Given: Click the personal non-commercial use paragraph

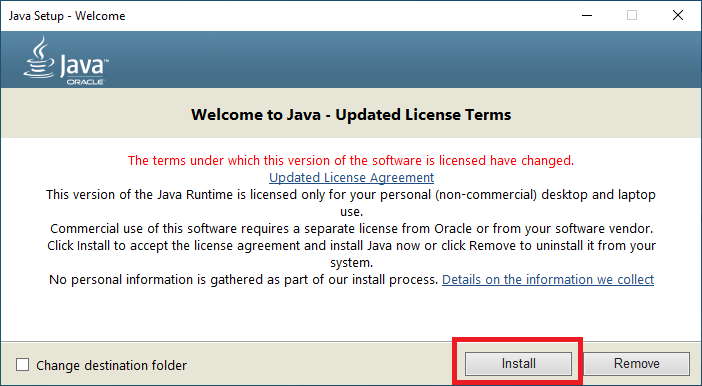Looking at the screenshot, I should [351, 203].
